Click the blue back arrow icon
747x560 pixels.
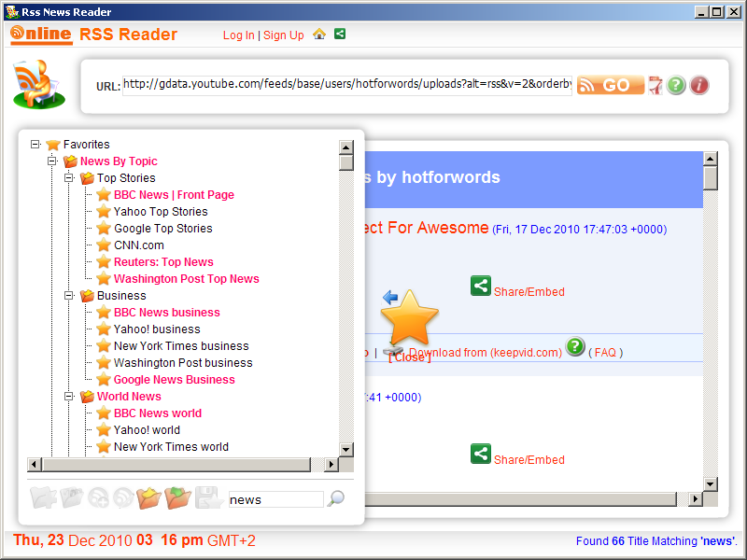coord(390,298)
